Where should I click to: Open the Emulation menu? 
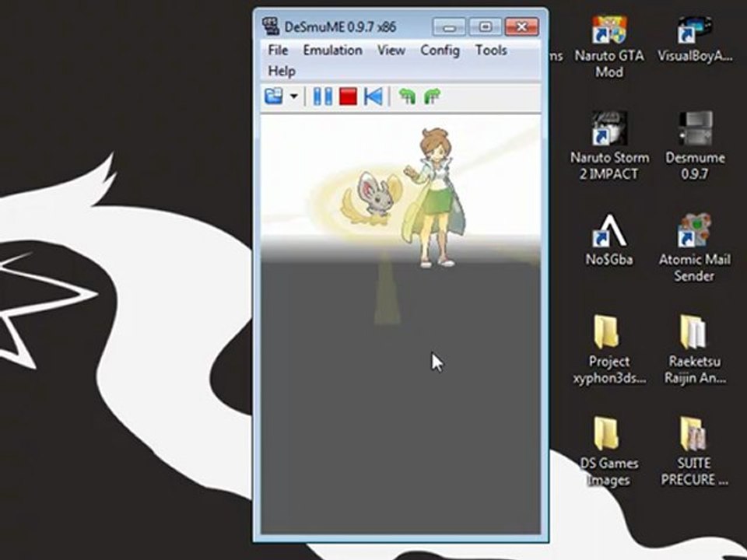coord(332,51)
